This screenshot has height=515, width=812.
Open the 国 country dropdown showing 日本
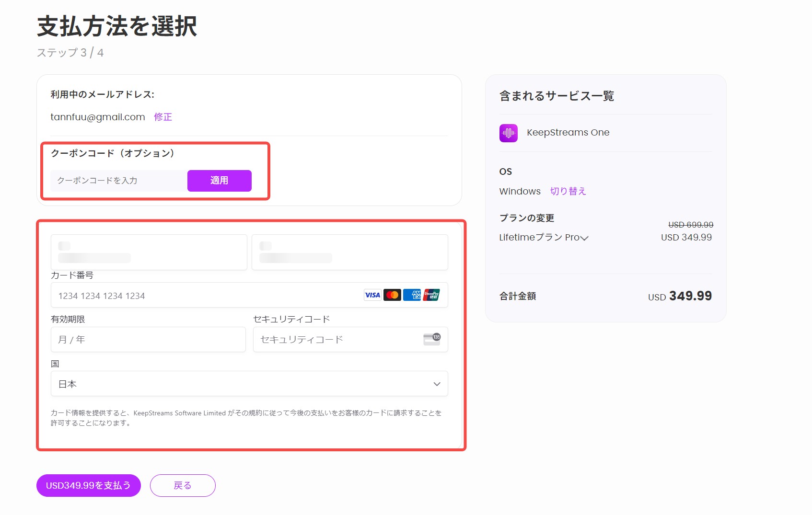249,384
